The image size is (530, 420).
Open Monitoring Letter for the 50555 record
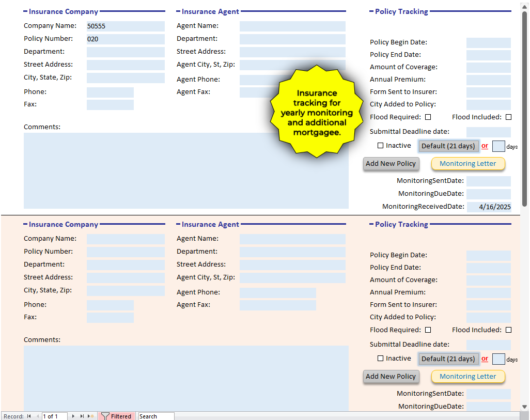click(x=468, y=164)
